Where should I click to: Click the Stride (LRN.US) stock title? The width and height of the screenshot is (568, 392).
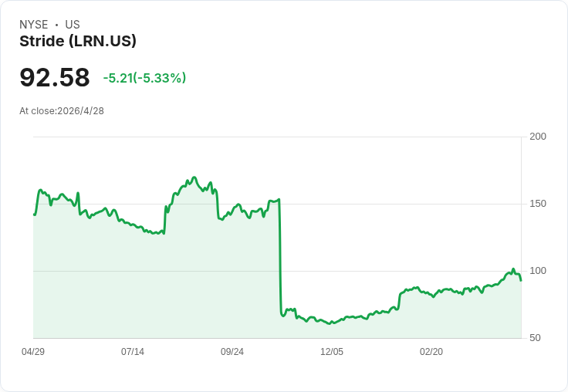[78, 42]
